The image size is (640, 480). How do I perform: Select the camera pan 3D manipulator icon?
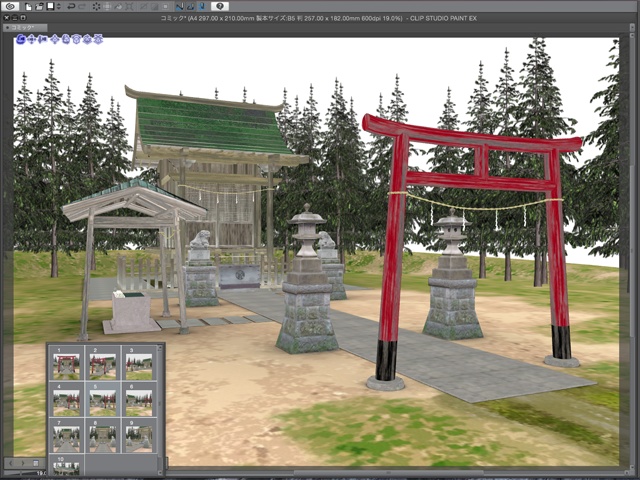pyautogui.click(x=31, y=39)
